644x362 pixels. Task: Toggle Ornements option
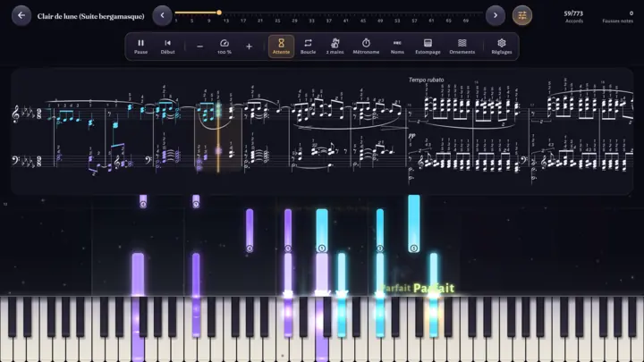[x=462, y=46]
